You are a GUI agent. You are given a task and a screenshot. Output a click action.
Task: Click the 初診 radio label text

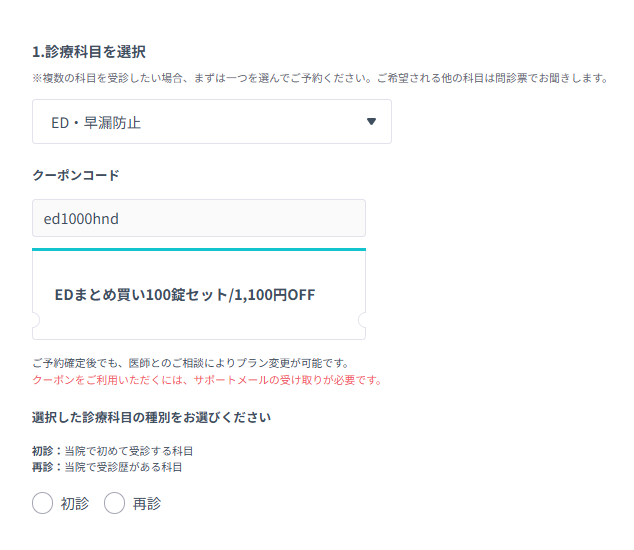[75, 503]
